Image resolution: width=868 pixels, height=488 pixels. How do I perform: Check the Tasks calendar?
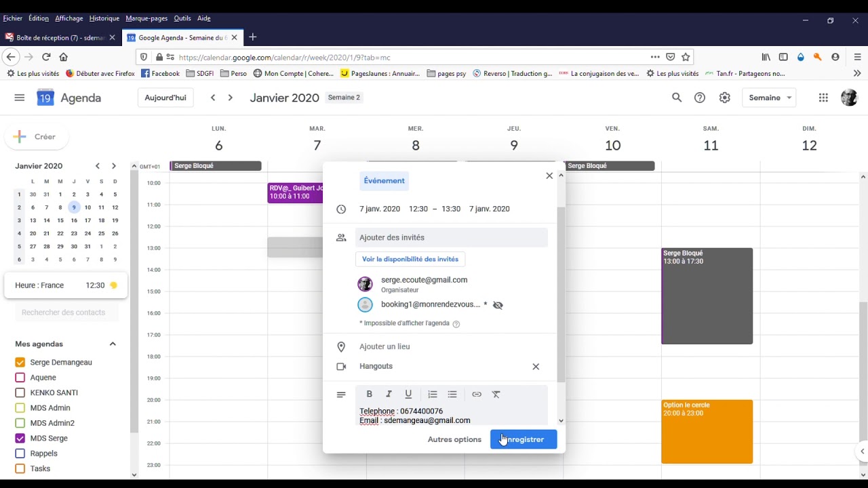[x=20, y=468]
